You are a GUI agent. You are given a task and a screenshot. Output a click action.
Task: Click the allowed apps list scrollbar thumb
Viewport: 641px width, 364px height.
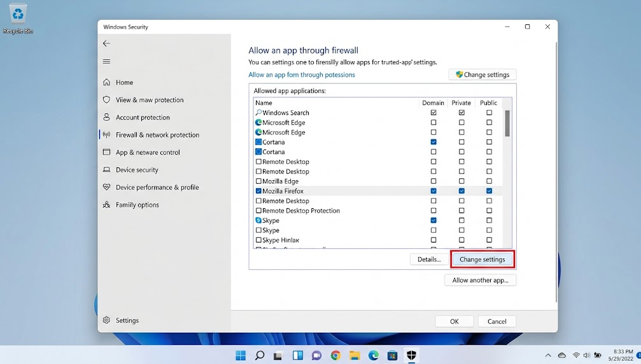coord(507,123)
